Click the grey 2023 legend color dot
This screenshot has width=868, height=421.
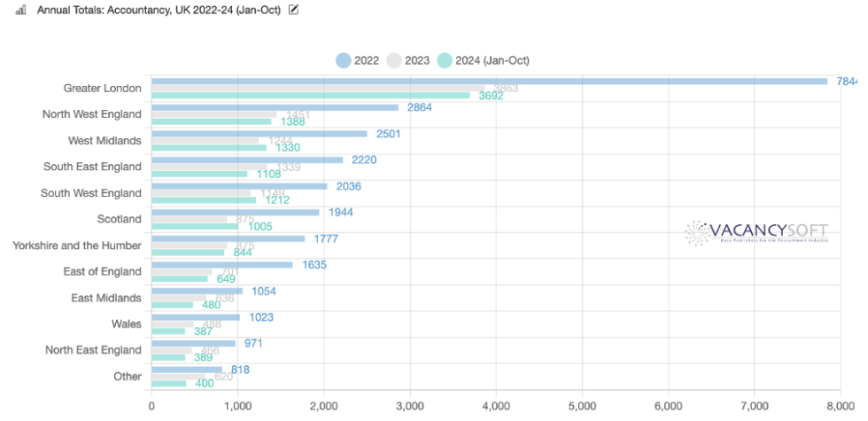point(393,60)
